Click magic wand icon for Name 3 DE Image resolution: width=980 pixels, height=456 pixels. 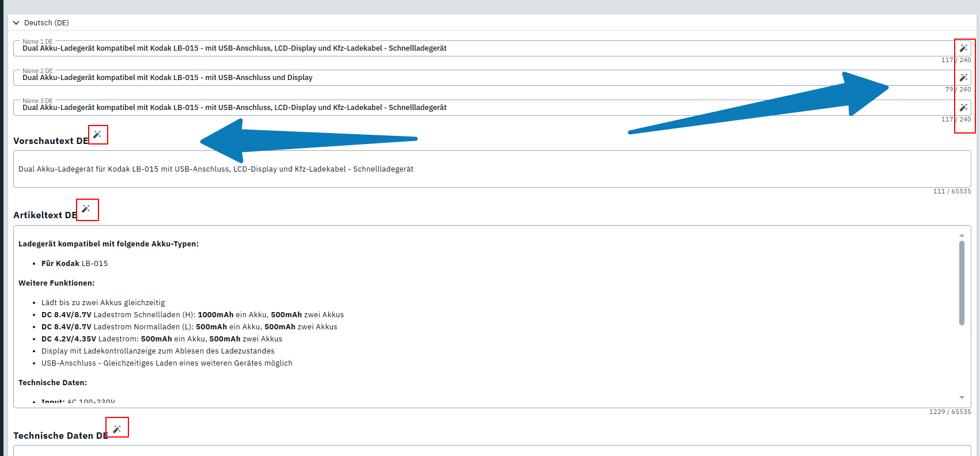pos(963,108)
